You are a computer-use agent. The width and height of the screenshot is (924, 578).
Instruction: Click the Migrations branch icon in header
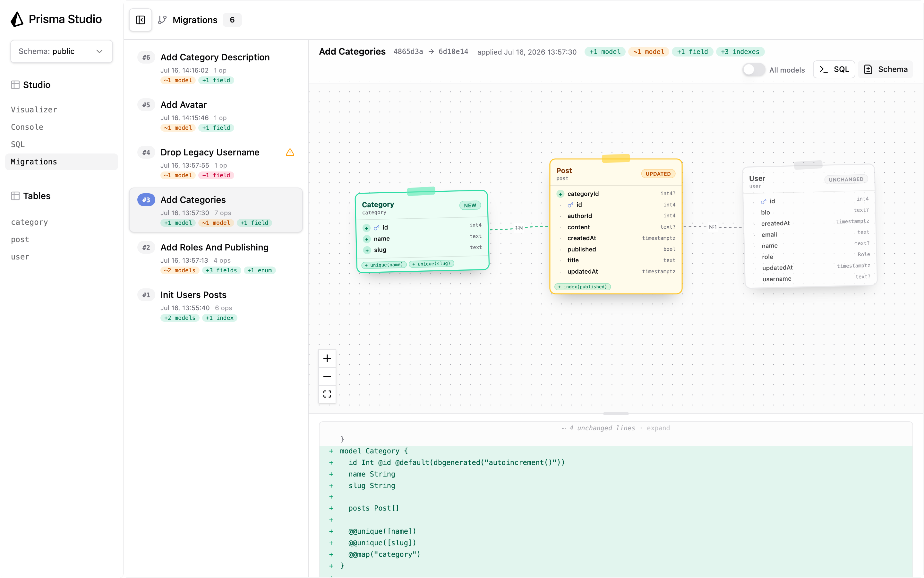[x=163, y=20]
